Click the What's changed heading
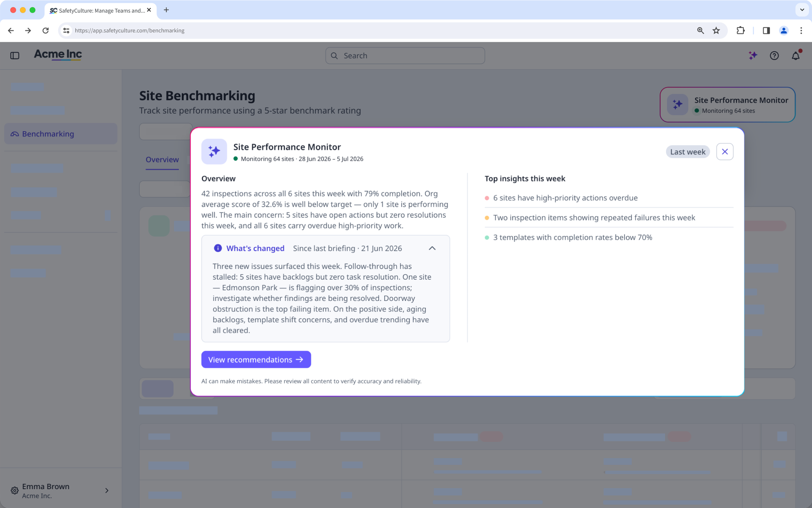The height and width of the screenshot is (508, 812). [255, 248]
